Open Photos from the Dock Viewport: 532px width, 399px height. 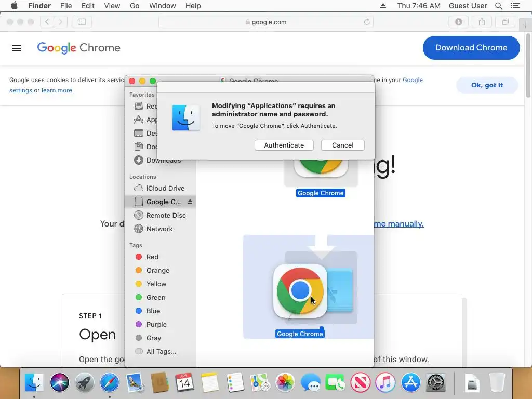[x=285, y=383]
